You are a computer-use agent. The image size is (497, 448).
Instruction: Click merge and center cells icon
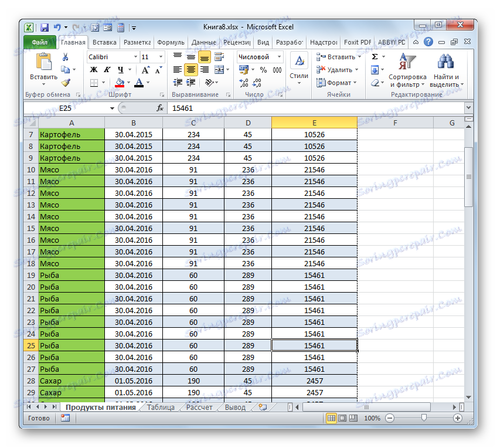tap(219, 69)
